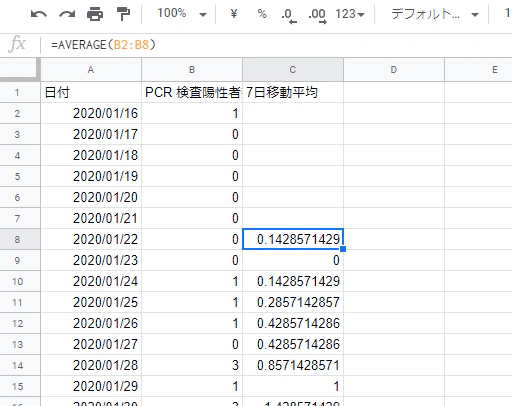This screenshot has width=512, height=406.
Task: Open the 123 number formats dropdown
Action: (350, 14)
